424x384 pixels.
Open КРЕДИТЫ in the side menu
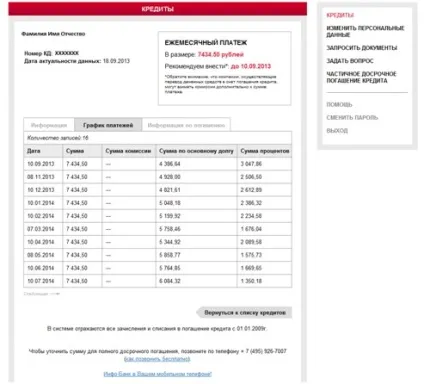point(340,15)
